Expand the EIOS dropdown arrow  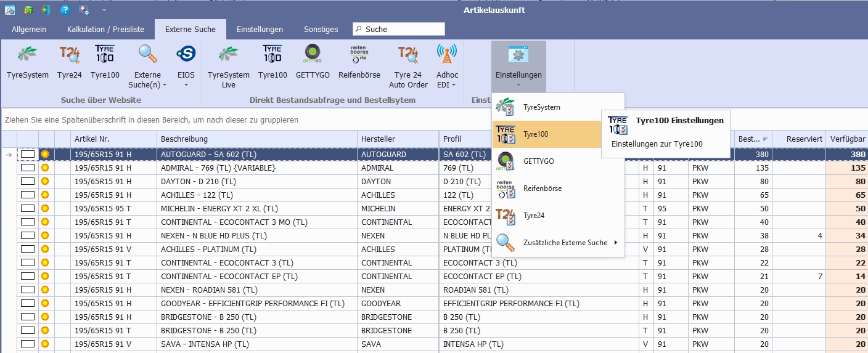(186, 85)
